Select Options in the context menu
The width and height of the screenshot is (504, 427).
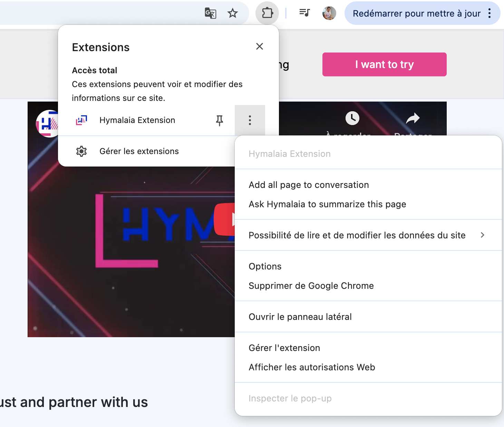pos(368,266)
